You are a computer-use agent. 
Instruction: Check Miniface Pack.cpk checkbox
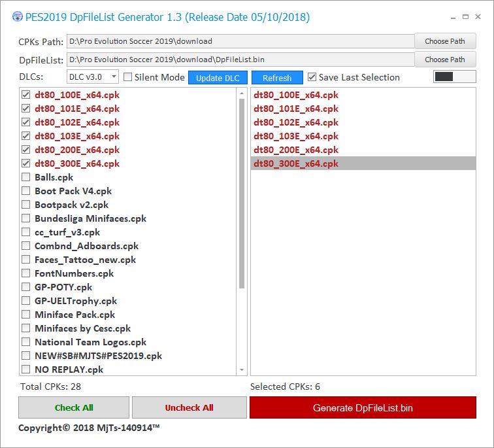pos(26,315)
